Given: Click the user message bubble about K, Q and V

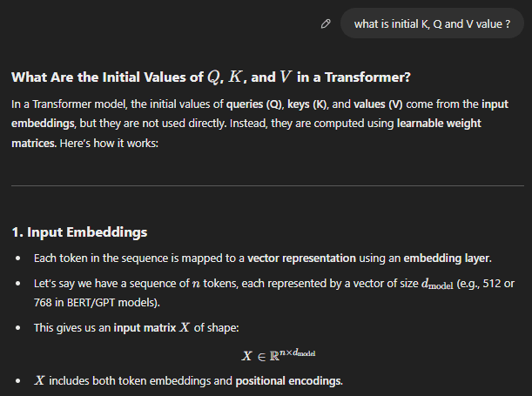Looking at the screenshot, I should click(x=432, y=24).
